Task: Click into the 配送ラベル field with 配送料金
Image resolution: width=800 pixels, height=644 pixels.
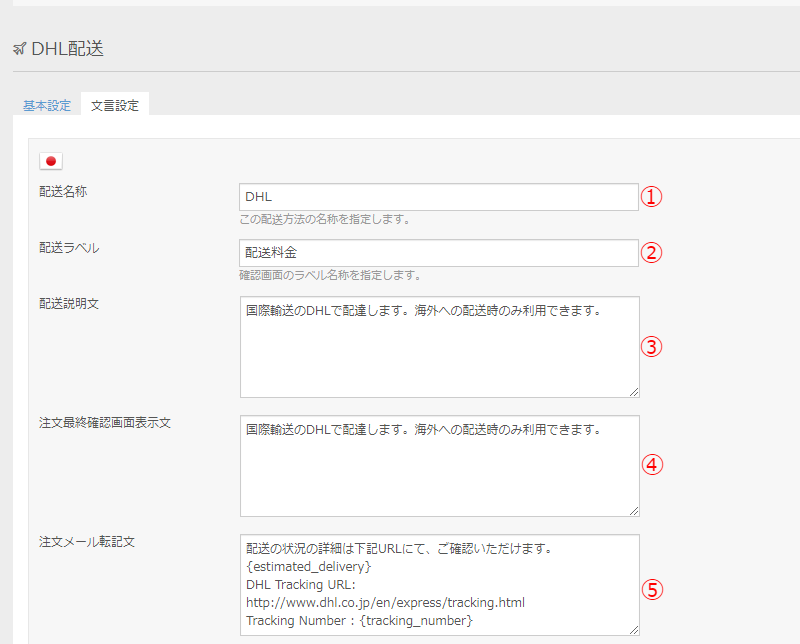Action: click(x=438, y=253)
